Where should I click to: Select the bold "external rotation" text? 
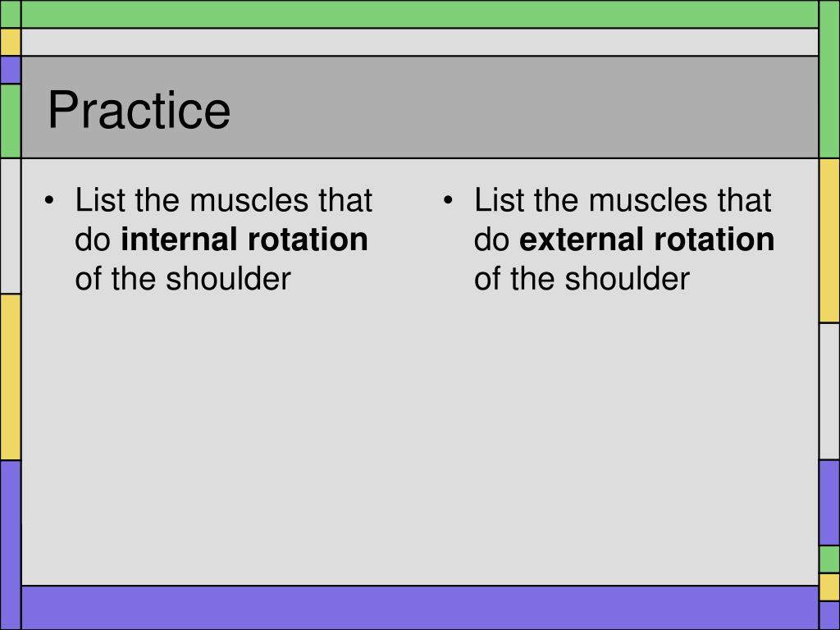point(647,239)
